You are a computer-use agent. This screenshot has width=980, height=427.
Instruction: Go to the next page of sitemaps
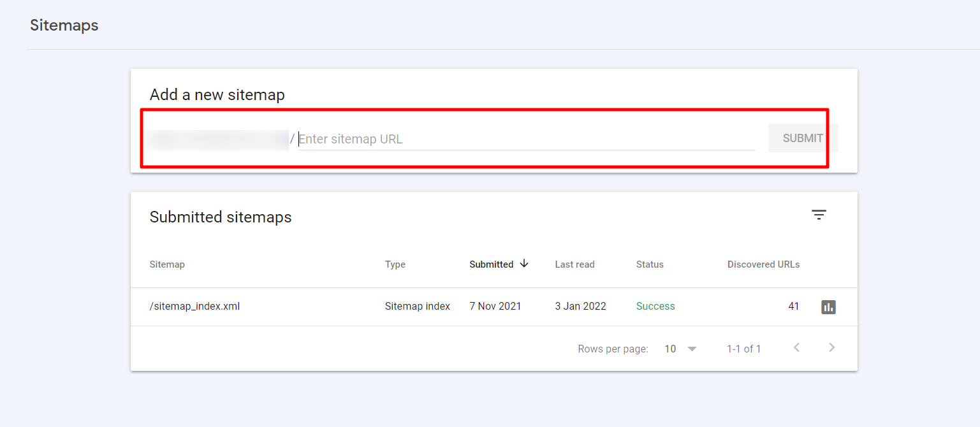tap(831, 348)
